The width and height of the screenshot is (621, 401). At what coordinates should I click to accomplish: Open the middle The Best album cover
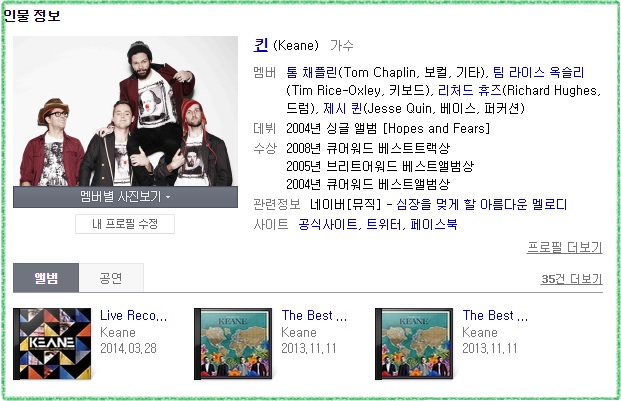(x=233, y=344)
